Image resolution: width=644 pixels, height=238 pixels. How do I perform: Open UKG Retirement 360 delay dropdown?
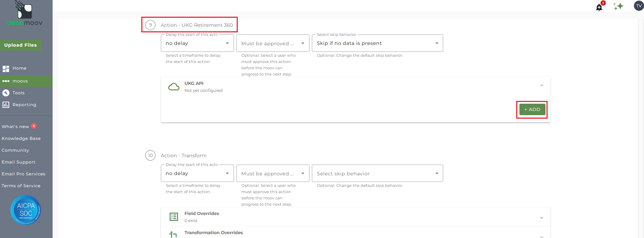tap(197, 43)
